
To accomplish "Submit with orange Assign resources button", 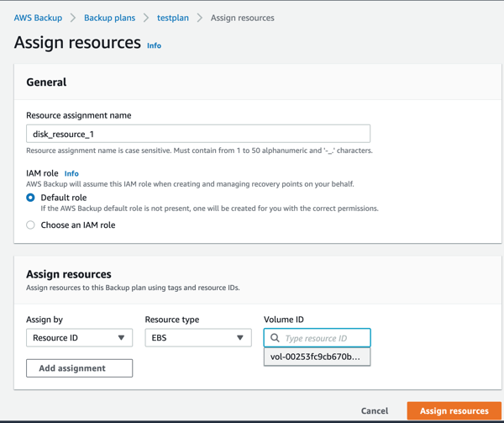I will (454, 411).
